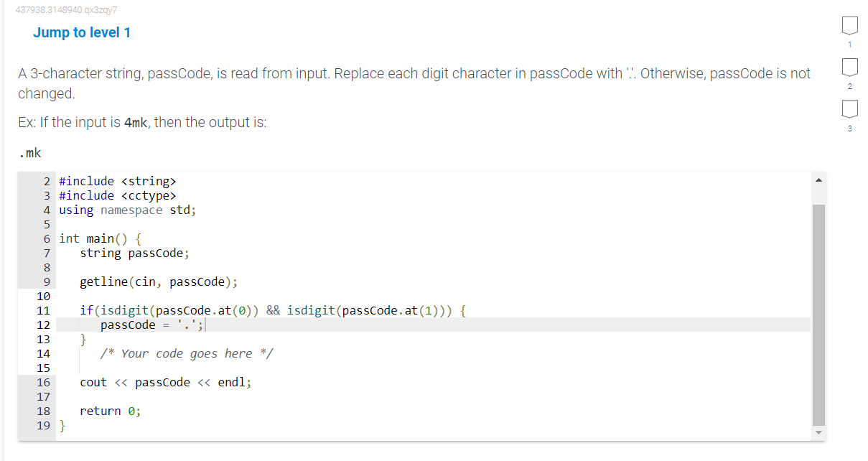
Task: Select the level 2 progress chevron icon
Action: click(849, 68)
